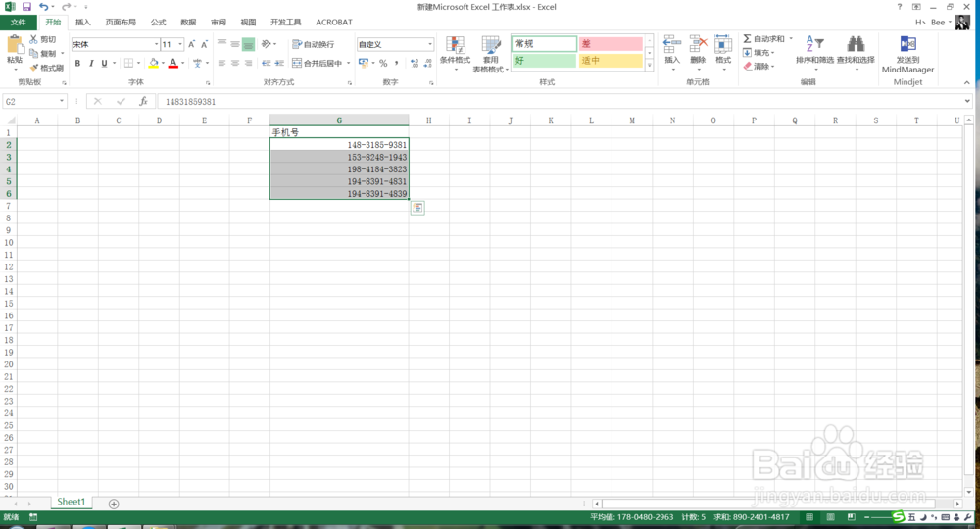
Task: Switch to the Insert (插入) tab
Action: click(x=83, y=22)
